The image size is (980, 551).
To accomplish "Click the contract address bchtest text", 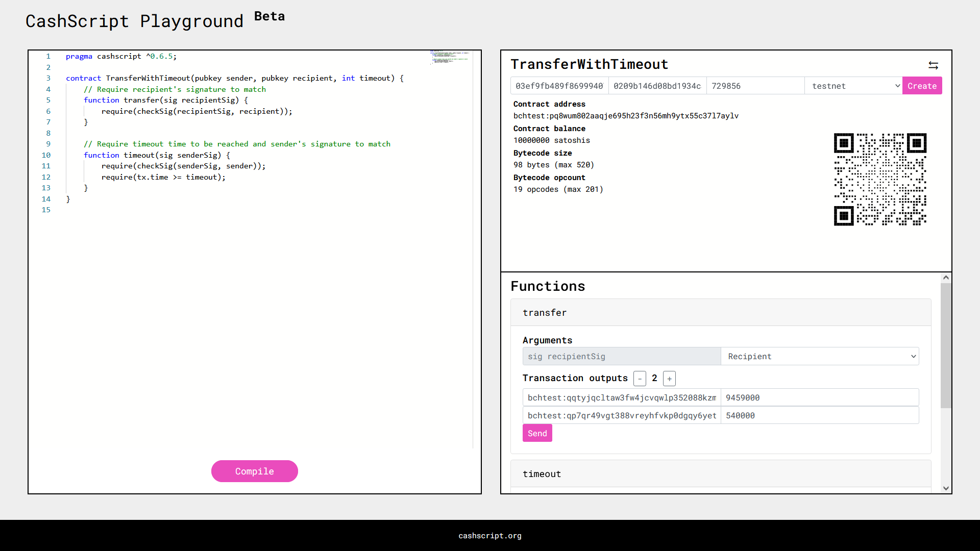I will (626, 116).
